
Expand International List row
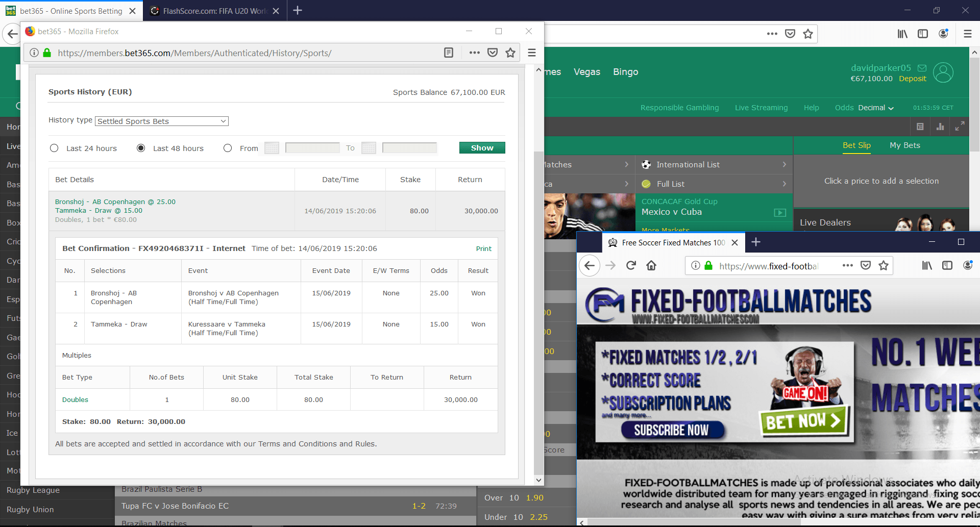coord(714,164)
